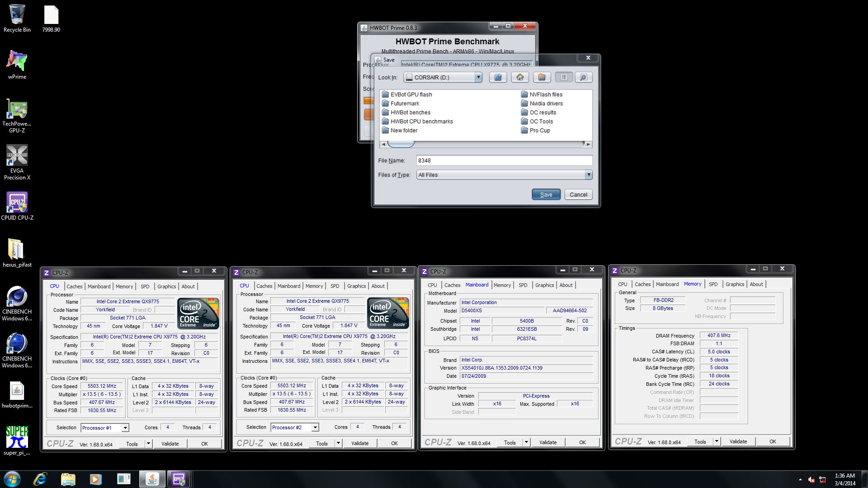Viewport: 868px width, 488px height.
Task: Go up one folder level in Save dialog
Action: [x=498, y=77]
